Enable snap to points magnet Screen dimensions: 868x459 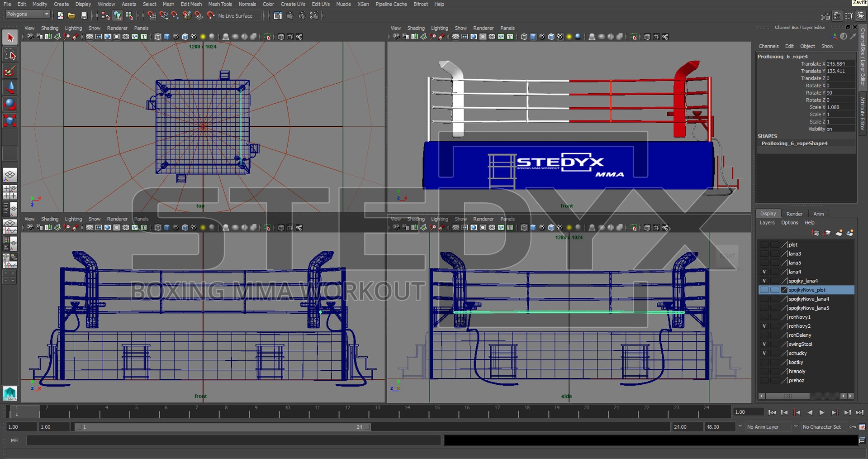point(175,16)
